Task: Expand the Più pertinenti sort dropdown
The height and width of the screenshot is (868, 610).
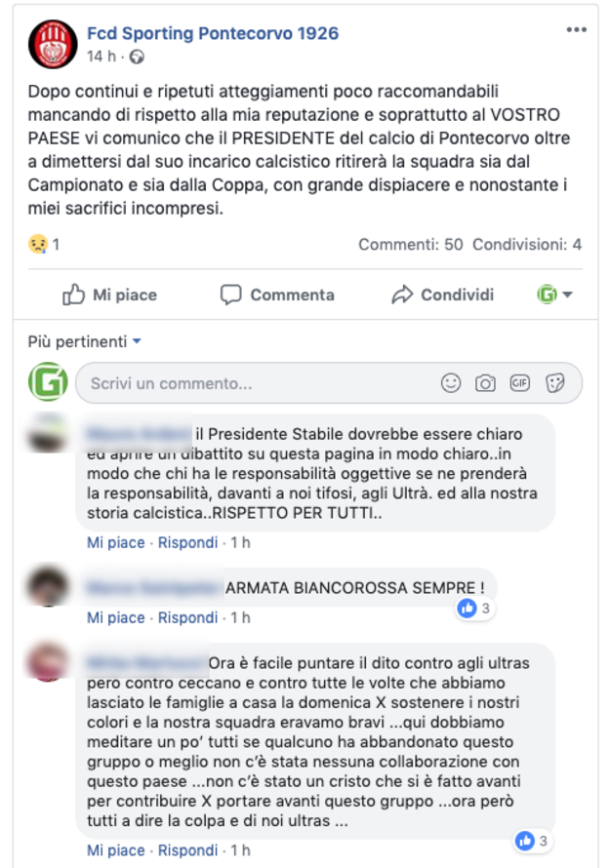Action: (x=85, y=341)
